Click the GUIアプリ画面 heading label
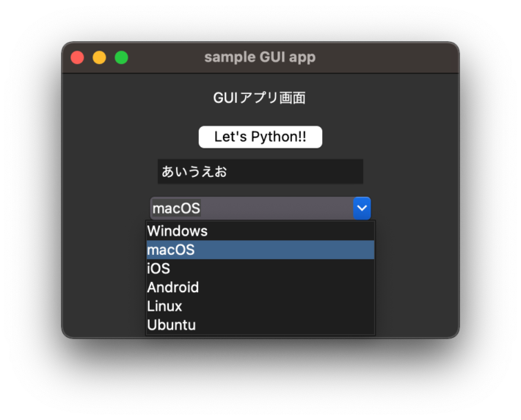Viewport: 521px width, 420px height. 260,98
